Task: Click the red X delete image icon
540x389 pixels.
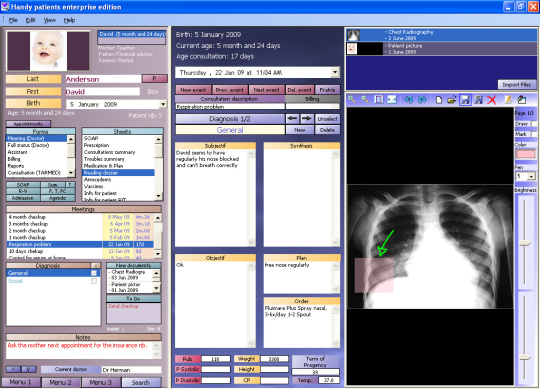Action: coord(492,100)
